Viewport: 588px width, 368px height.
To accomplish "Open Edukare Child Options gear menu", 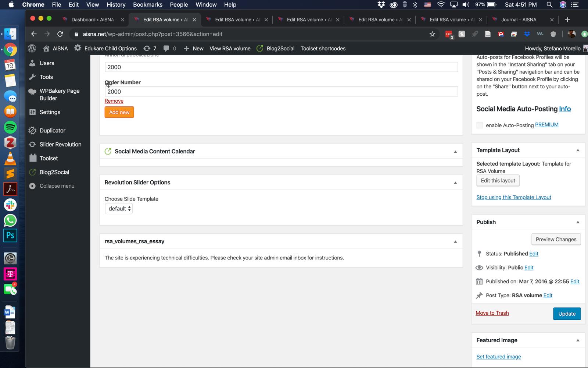I will tap(105, 49).
